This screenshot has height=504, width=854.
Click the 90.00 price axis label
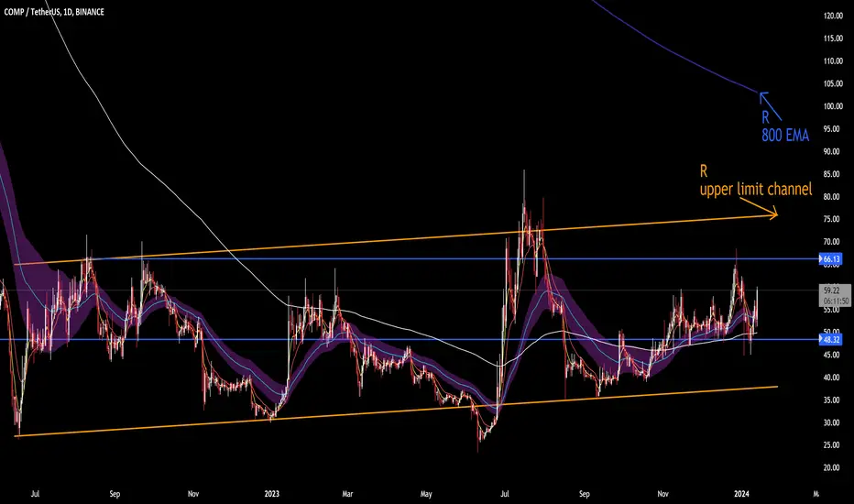tap(832, 151)
